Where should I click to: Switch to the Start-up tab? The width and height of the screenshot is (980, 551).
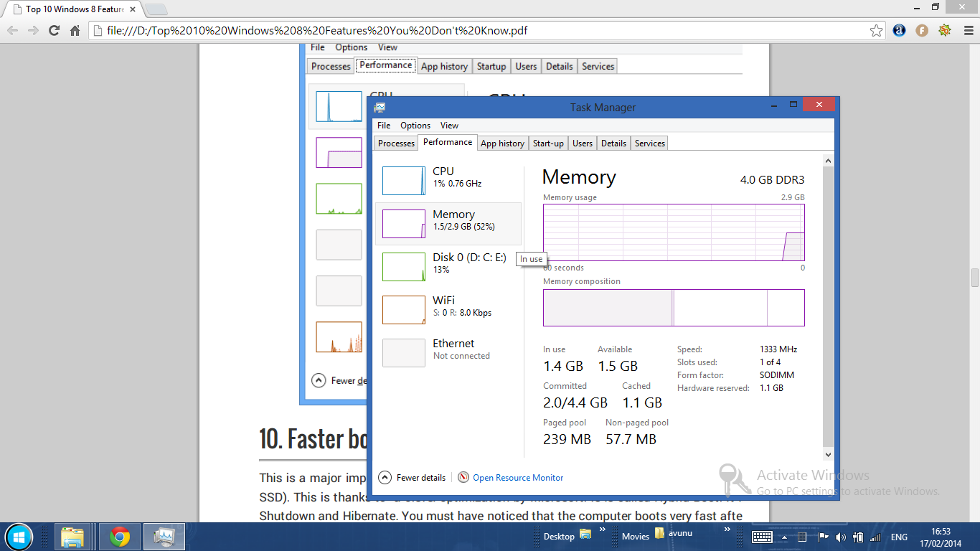click(x=548, y=143)
